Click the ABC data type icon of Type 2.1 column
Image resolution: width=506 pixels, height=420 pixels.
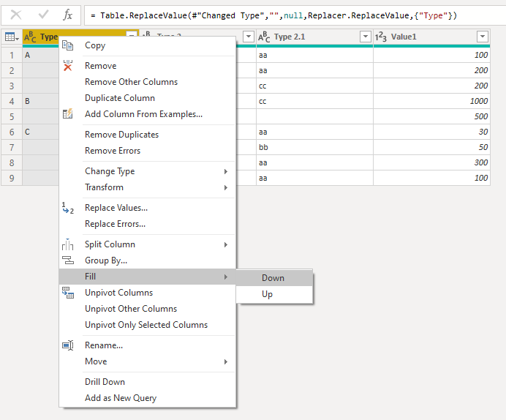264,37
